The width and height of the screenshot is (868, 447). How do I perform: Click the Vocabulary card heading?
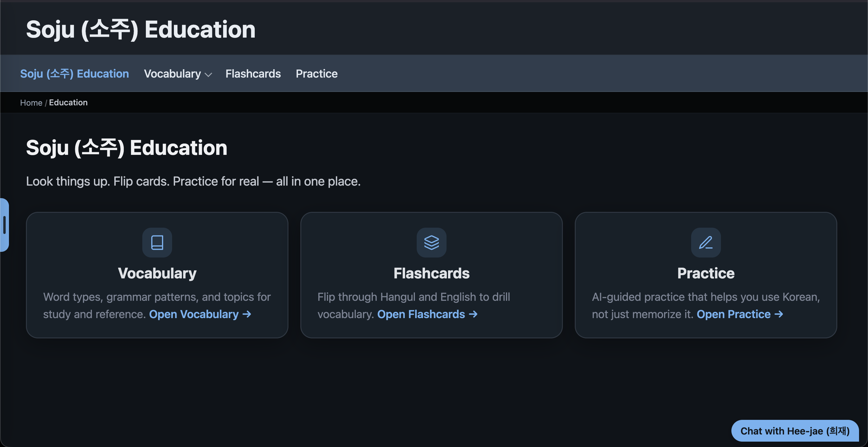(157, 273)
